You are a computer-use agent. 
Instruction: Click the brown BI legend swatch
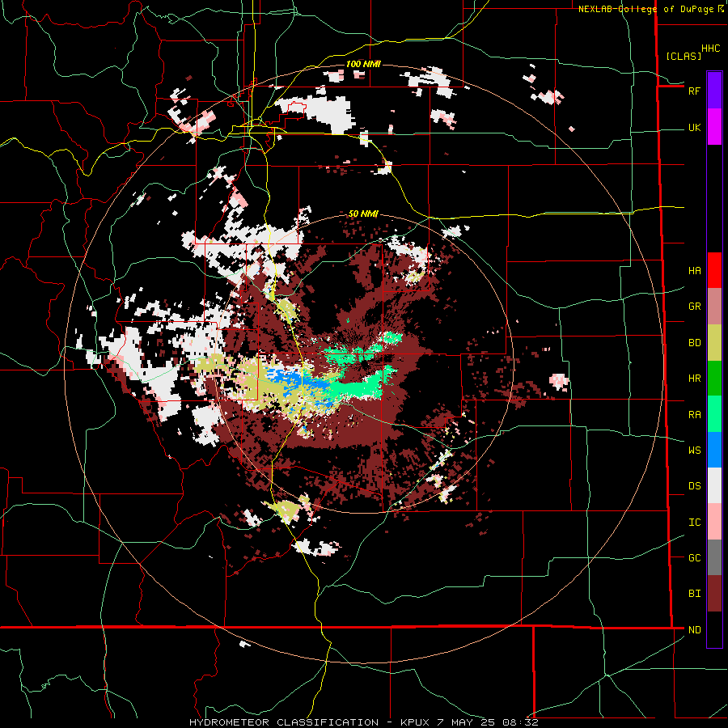pos(714,594)
